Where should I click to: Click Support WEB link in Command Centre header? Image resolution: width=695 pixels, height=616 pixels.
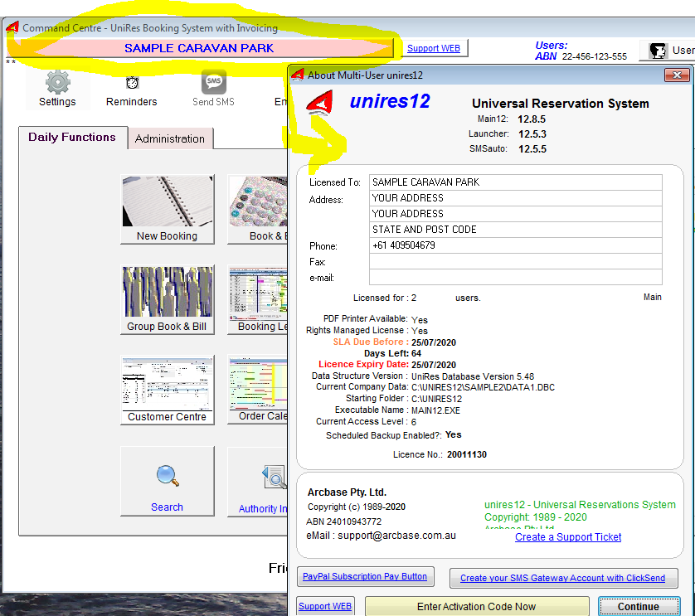434,48
